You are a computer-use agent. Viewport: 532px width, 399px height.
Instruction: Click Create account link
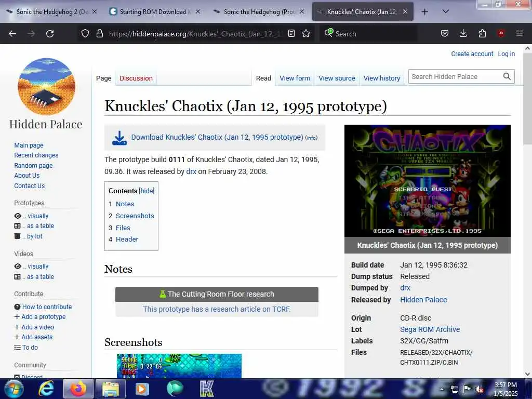point(472,54)
